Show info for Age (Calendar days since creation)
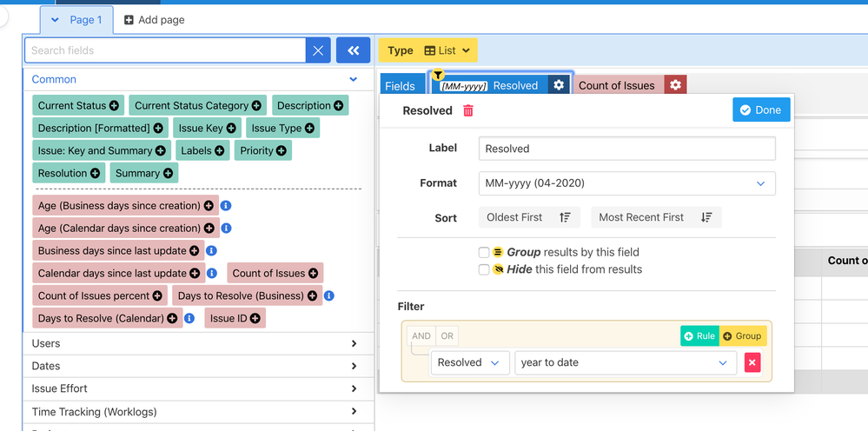This screenshot has height=431, width=868. click(x=227, y=228)
